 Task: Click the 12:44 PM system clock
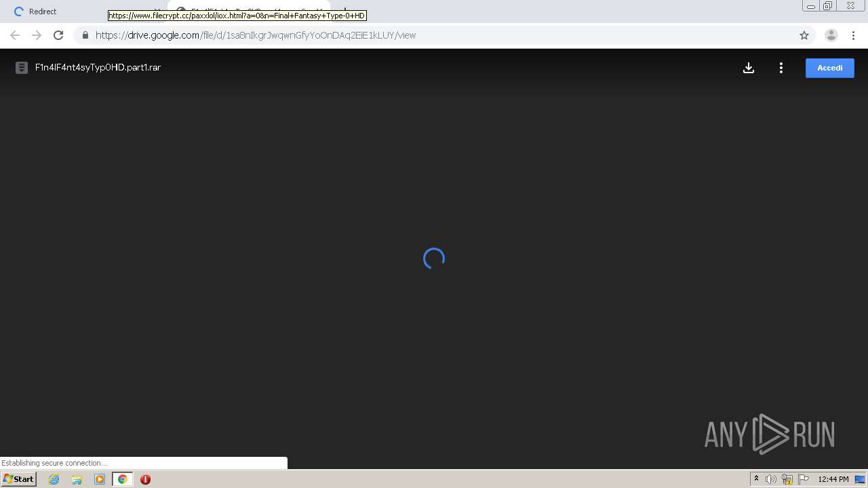833,479
